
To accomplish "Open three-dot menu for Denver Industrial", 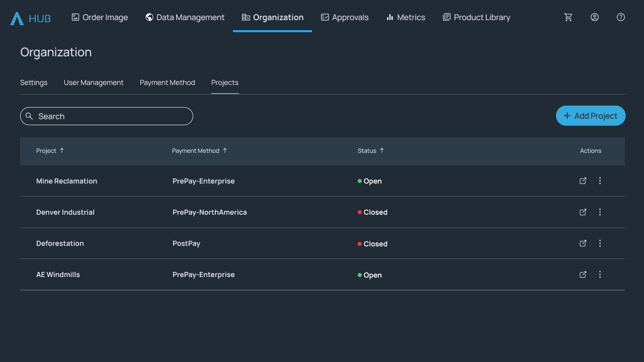I will [600, 212].
